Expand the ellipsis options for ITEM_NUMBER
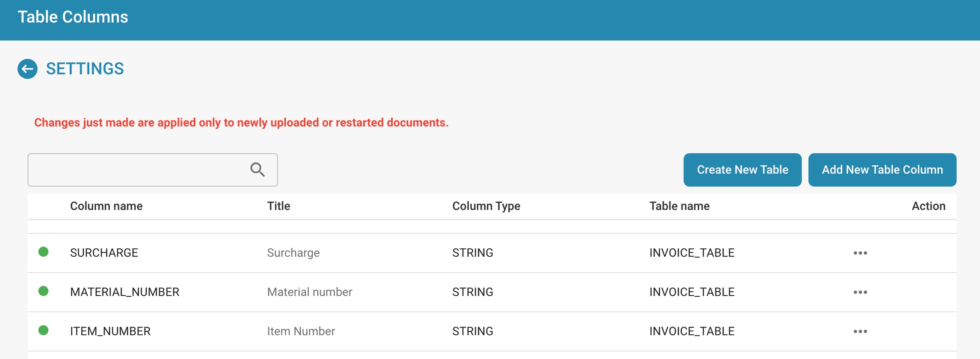 pyautogui.click(x=860, y=331)
